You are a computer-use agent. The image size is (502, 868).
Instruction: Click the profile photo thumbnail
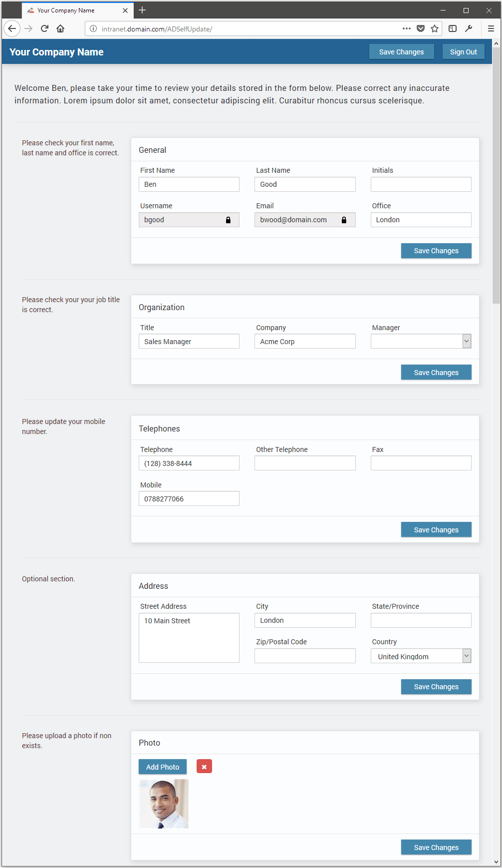(164, 804)
